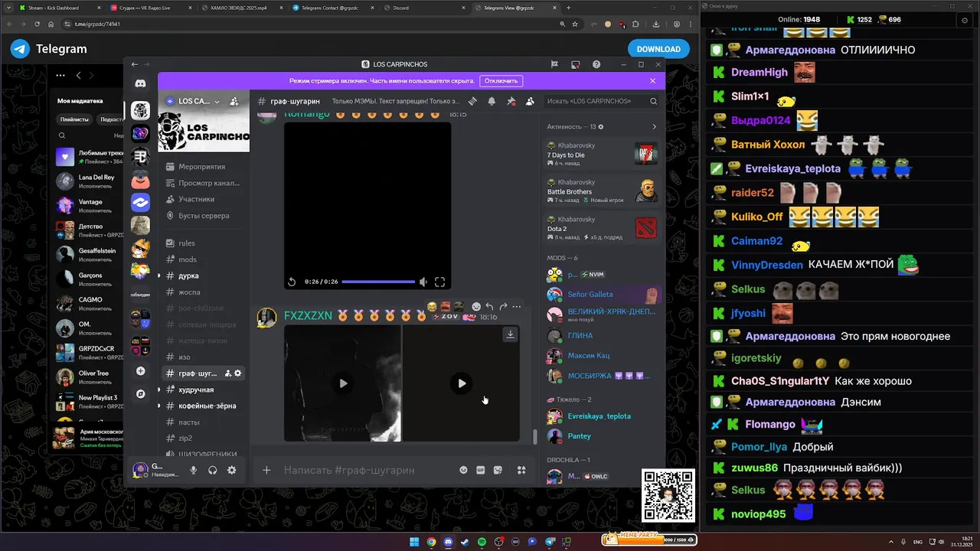Open member Pantey profile
Screen dimensions: 980x551
pyautogui.click(x=602, y=436)
